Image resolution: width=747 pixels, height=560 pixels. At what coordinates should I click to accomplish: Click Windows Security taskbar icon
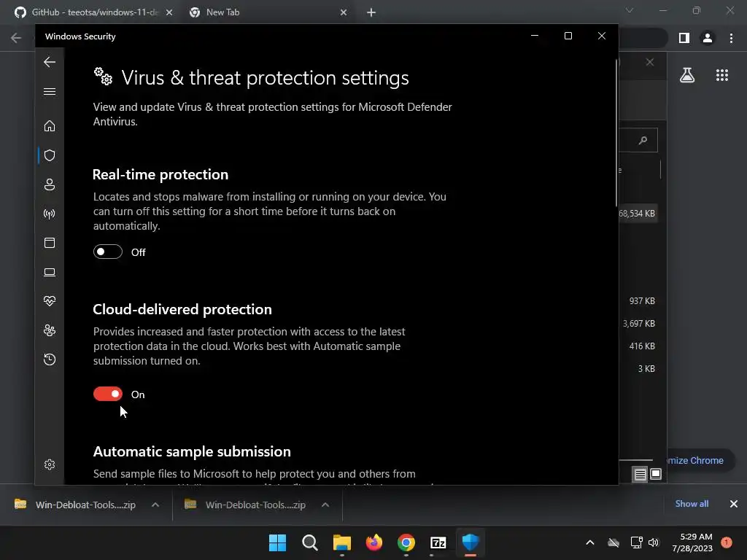471,542
